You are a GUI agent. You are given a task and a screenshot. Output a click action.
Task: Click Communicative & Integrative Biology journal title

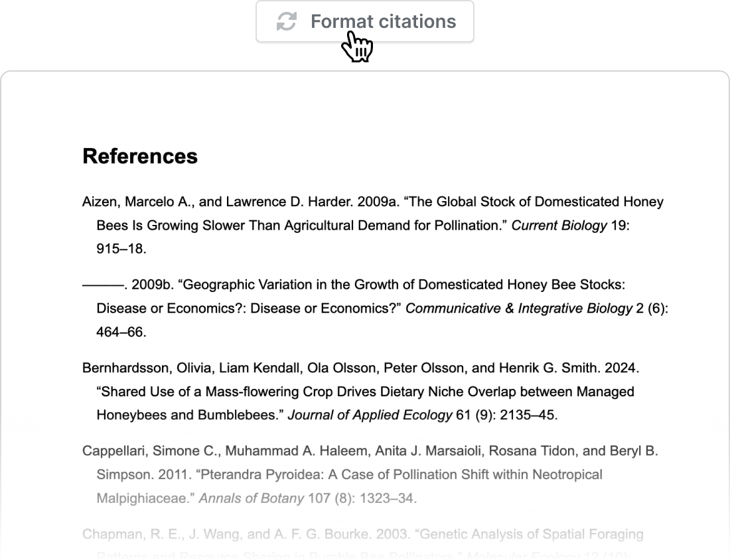[519, 308]
